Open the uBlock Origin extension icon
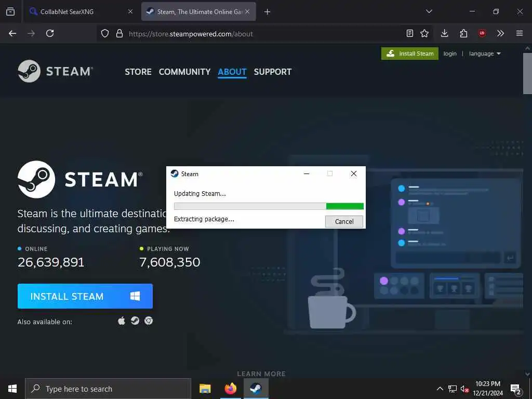The height and width of the screenshot is (399, 532). coord(482,33)
